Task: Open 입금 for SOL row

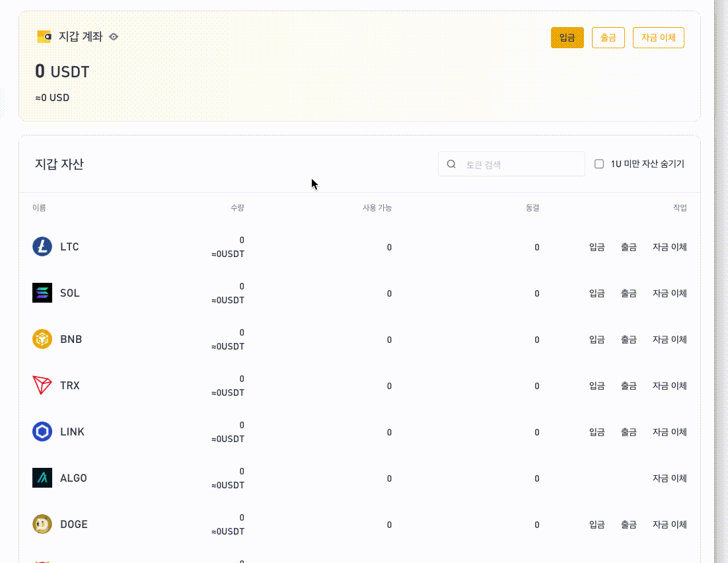Action: (x=597, y=293)
